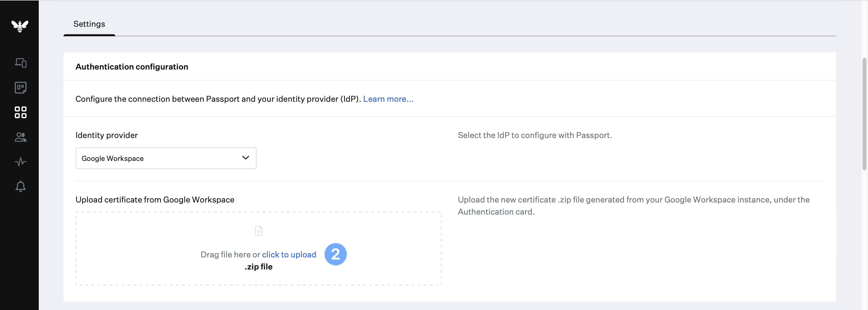Open the Blueprints sidebar icon

[x=21, y=88]
